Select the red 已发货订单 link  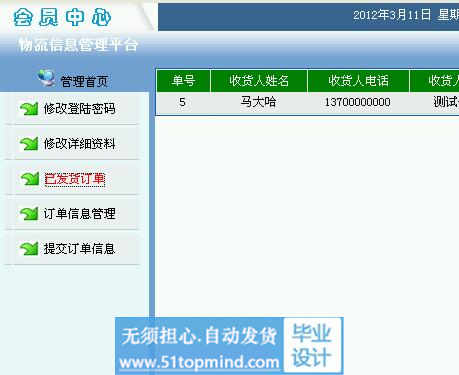75,179
